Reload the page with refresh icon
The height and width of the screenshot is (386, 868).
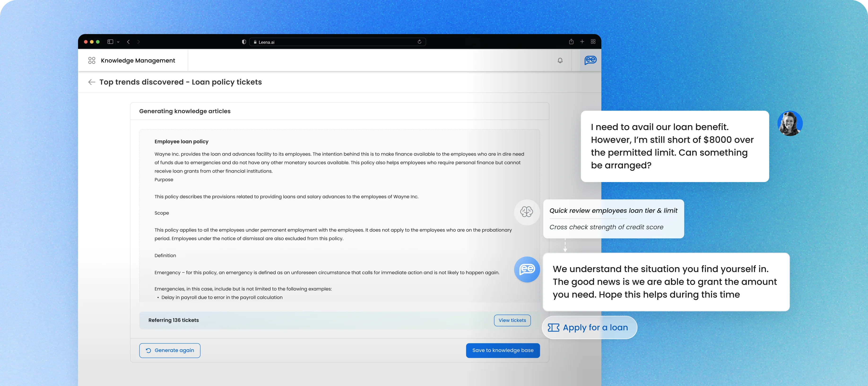click(420, 42)
